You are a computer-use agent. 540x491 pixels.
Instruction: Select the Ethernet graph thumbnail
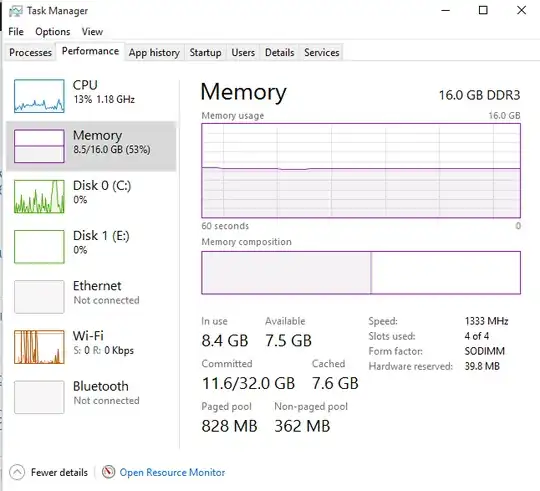pos(39,297)
